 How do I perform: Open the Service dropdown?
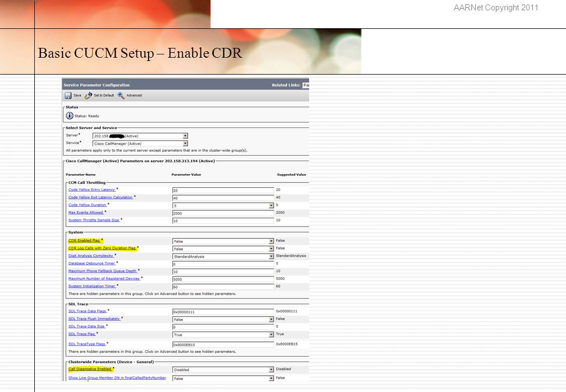pos(140,144)
